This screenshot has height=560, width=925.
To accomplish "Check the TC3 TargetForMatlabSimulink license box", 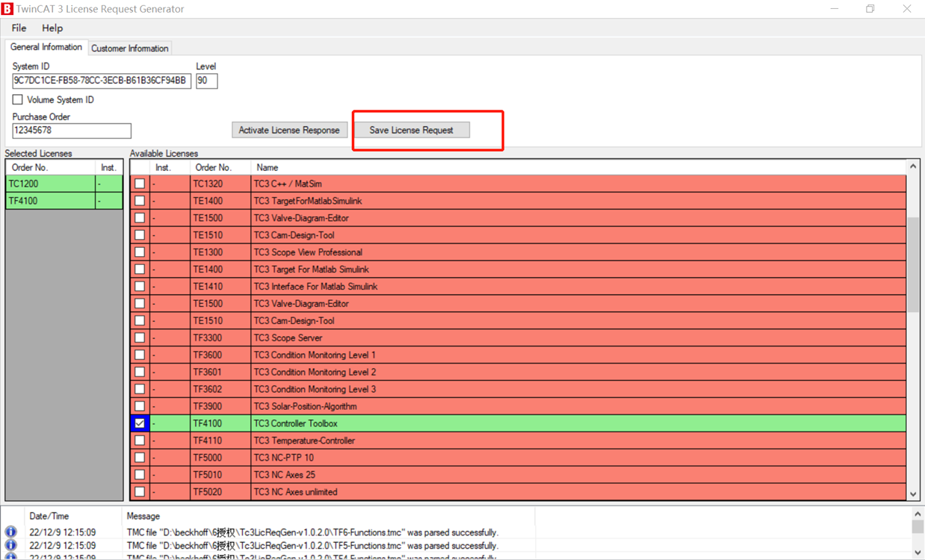I will (x=140, y=201).
